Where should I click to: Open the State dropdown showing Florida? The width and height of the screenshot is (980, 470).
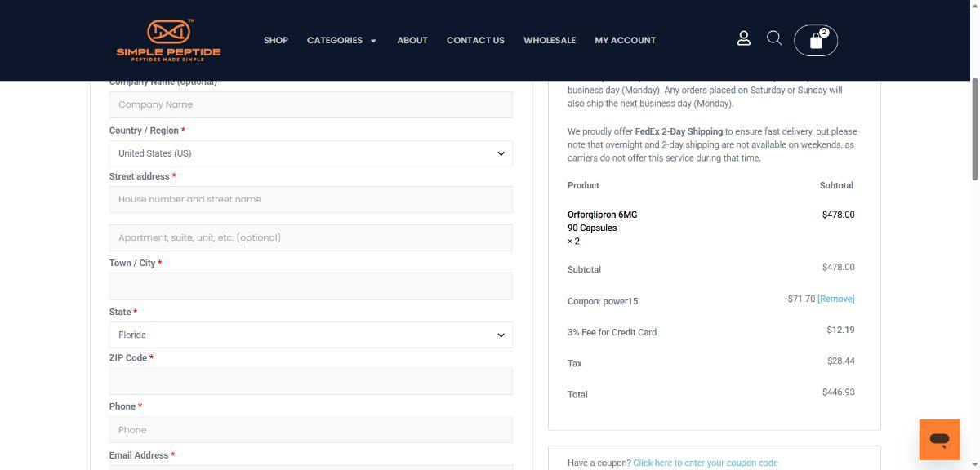[x=310, y=335]
